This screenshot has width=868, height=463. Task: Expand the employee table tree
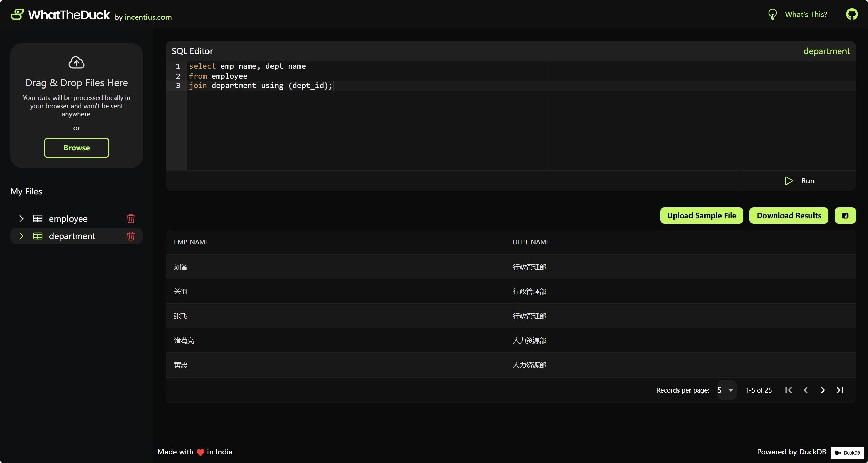21,219
